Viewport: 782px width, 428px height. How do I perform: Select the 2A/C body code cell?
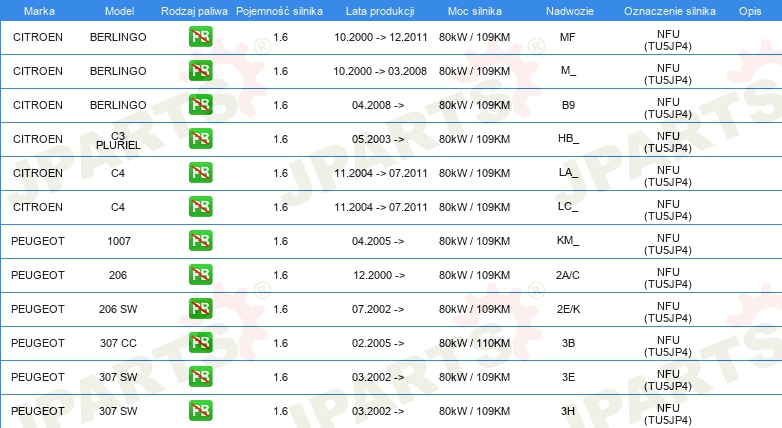568,275
